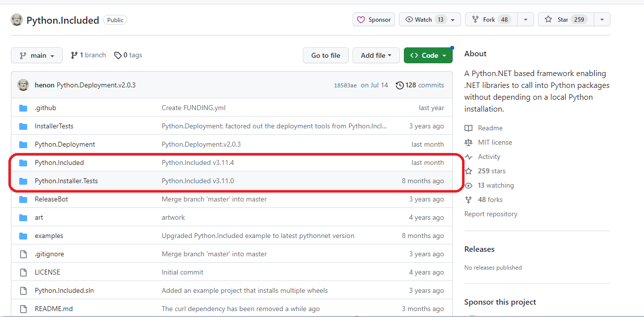The image size is (644, 317).
Task: Click the henon avatar in commit header
Action: [x=23, y=85]
